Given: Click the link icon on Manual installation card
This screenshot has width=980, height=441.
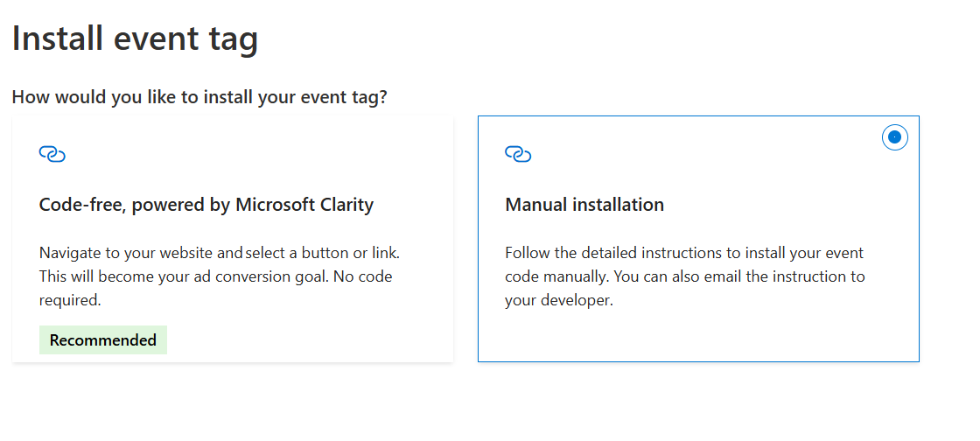Looking at the screenshot, I should pos(518,155).
